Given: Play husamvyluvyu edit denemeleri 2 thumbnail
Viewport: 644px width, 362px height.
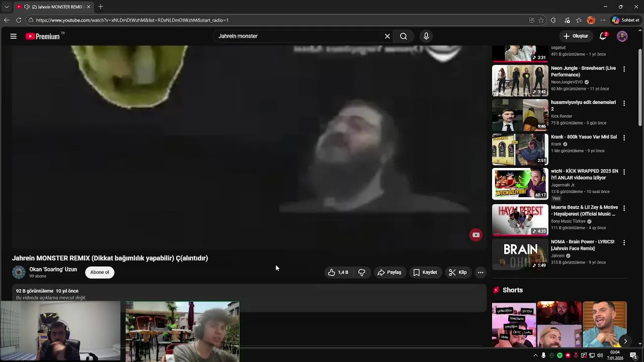Looking at the screenshot, I should pyautogui.click(x=520, y=115).
